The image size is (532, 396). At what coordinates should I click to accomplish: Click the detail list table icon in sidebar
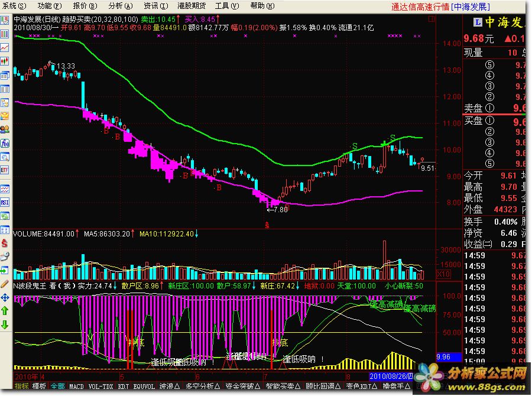5,89
